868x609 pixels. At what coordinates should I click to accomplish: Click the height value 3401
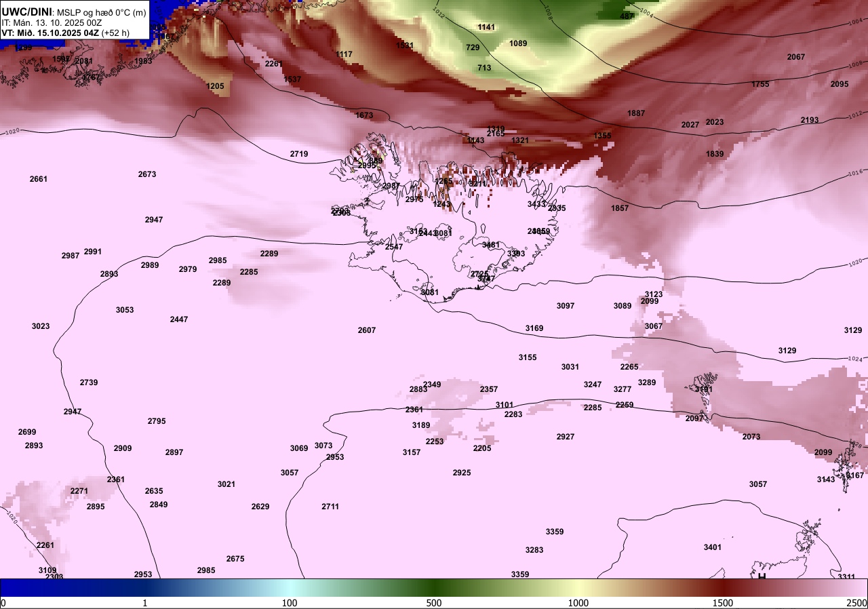[713, 547]
